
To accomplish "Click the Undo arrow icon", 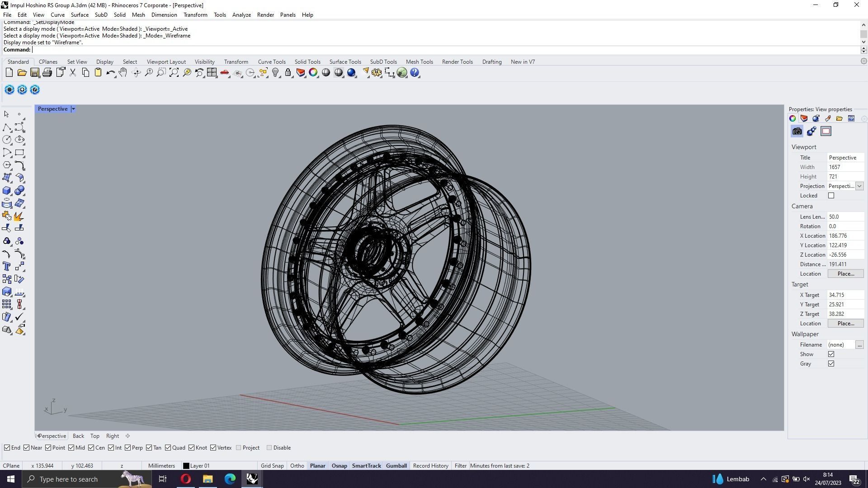I will (110, 73).
